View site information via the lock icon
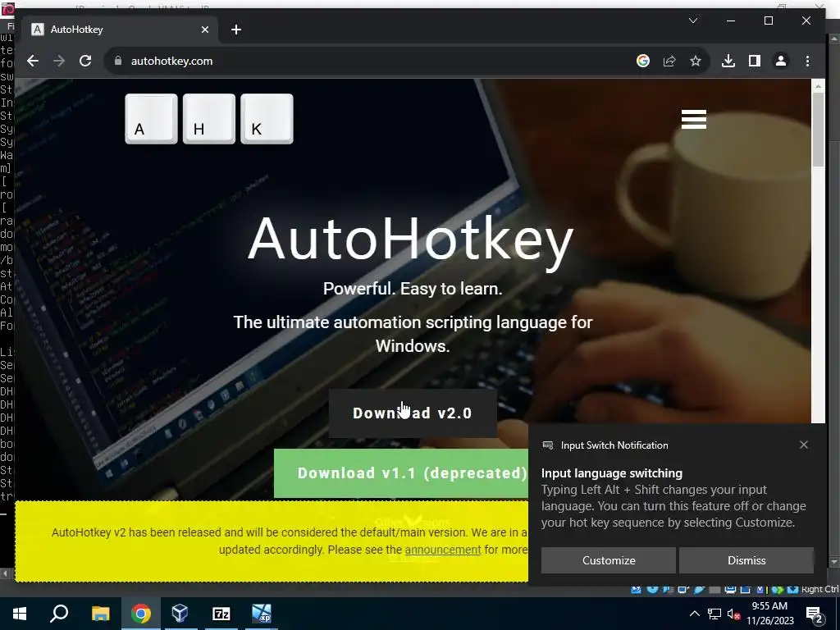840x630 pixels. pos(118,61)
